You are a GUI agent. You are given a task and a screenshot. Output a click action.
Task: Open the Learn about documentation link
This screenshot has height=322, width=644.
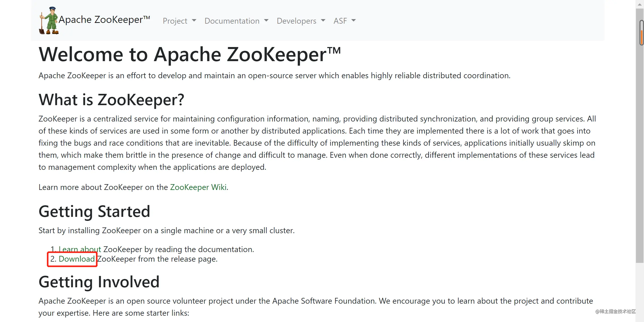80,249
